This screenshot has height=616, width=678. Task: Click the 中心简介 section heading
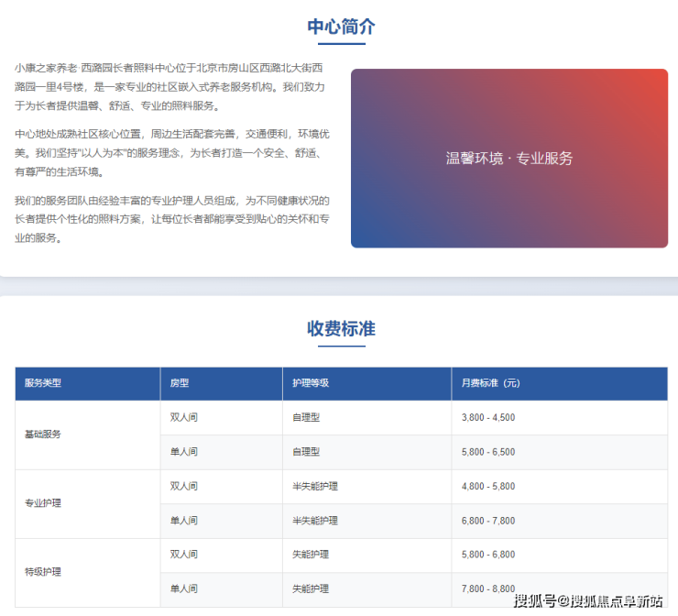(x=341, y=27)
